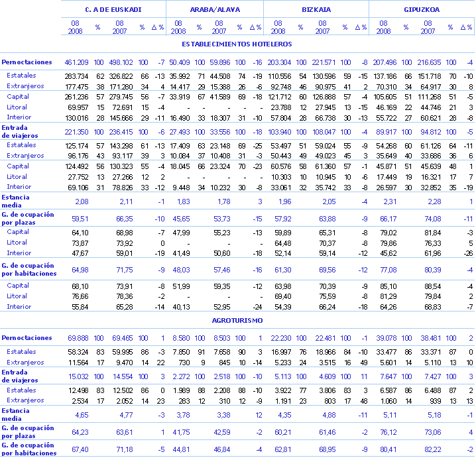Click the 221.350 traveler entries value

click(76, 132)
